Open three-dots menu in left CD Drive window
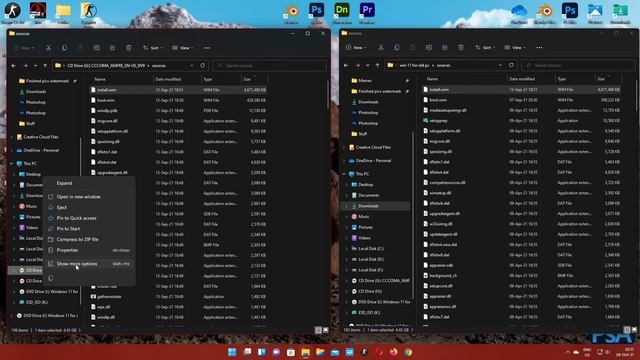The width and height of the screenshot is (640, 360). point(207,48)
